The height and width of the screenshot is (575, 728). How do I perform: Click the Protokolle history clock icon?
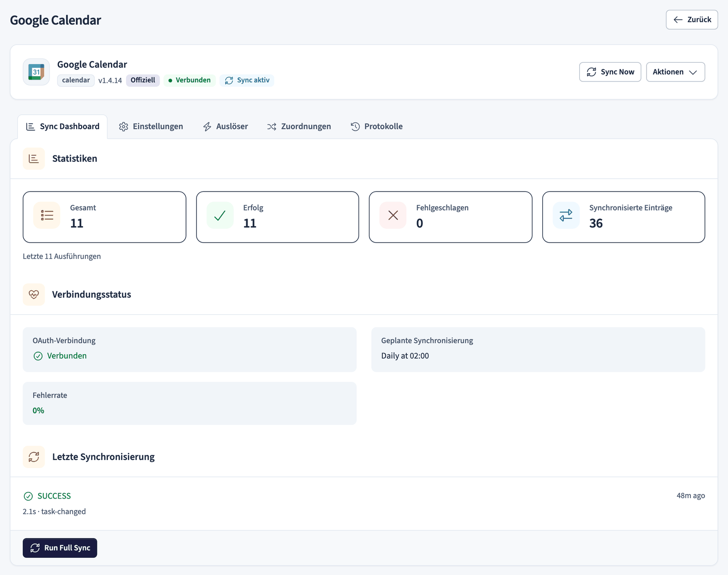[x=355, y=126]
